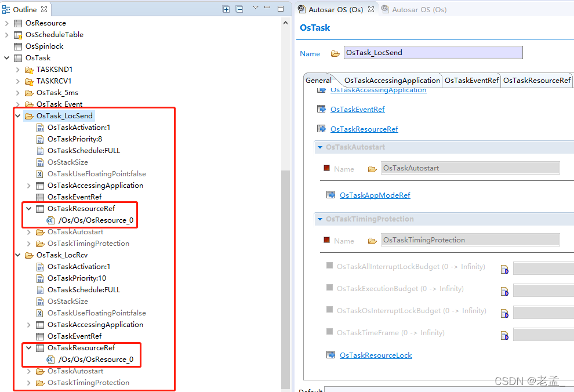The image size is (574, 392).
Task: Click the integer icon of OsTaskActivation:1 under OsTask_LocSend
Action: (x=40, y=128)
